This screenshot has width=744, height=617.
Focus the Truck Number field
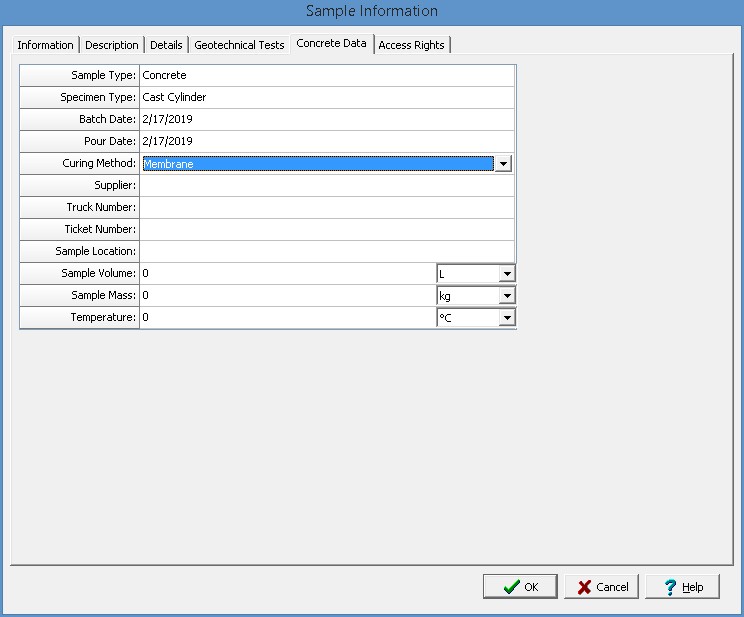click(326, 208)
